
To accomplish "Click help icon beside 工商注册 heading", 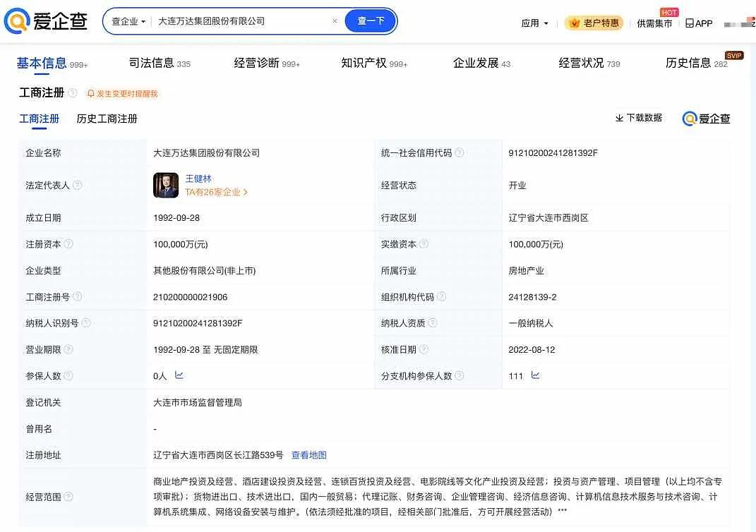I will [x=72, y=92].
